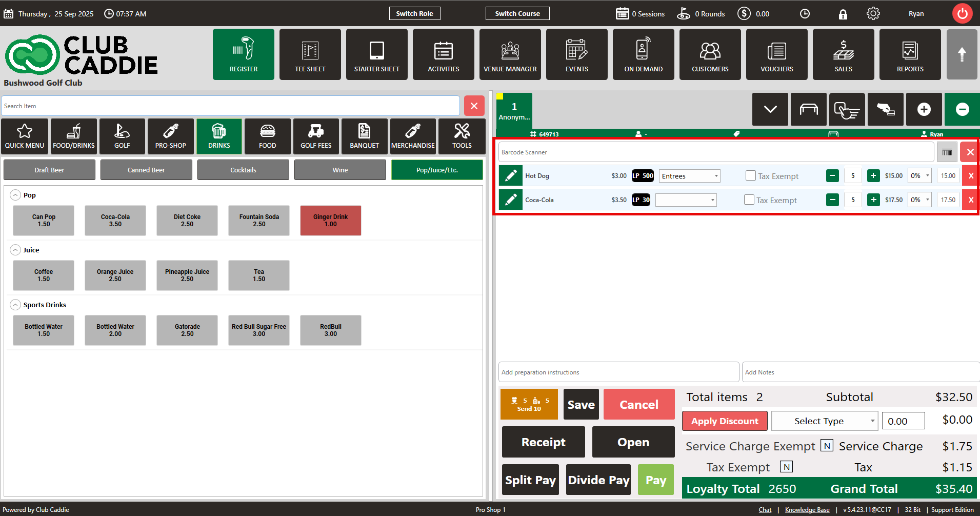Add the red Ginger Drink item
The width and height of the screenshot is (980, 516).
[x=330, y=221]
